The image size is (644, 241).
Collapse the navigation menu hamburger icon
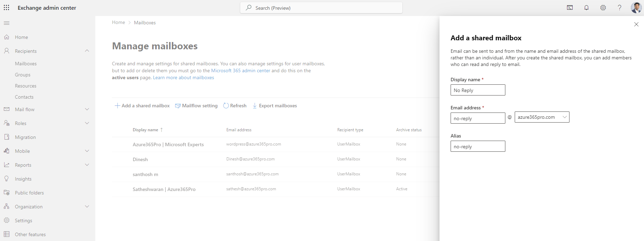(x=7, y=23)
